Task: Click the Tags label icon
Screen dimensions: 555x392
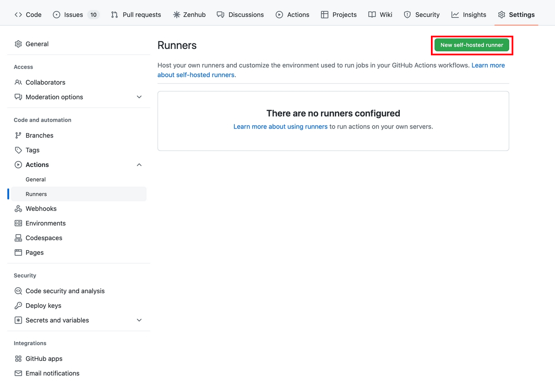Action: (18, 150)
